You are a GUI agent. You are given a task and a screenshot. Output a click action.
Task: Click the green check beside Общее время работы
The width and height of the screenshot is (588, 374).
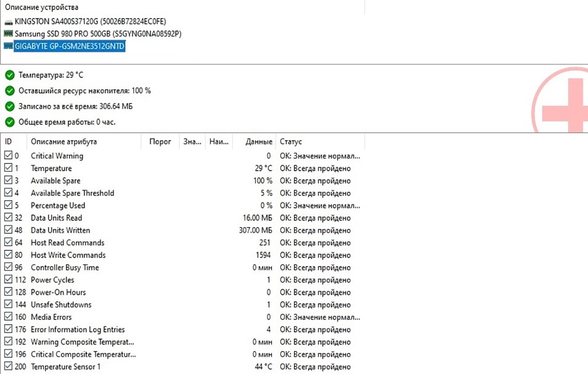pos(10,122)
